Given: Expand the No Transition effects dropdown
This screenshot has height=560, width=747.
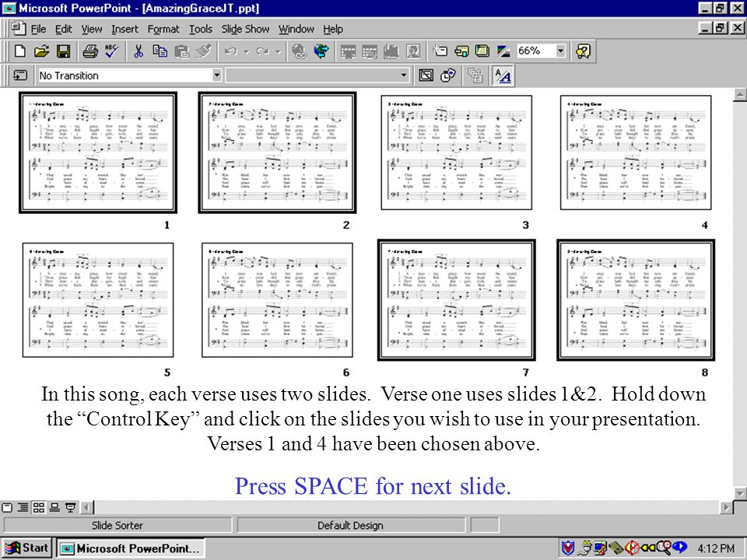Looking at the screenshot, I should (217, 75).
